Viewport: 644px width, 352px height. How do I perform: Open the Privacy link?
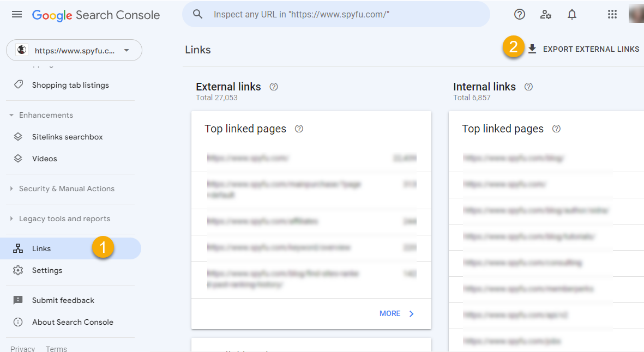coord(22,348)
